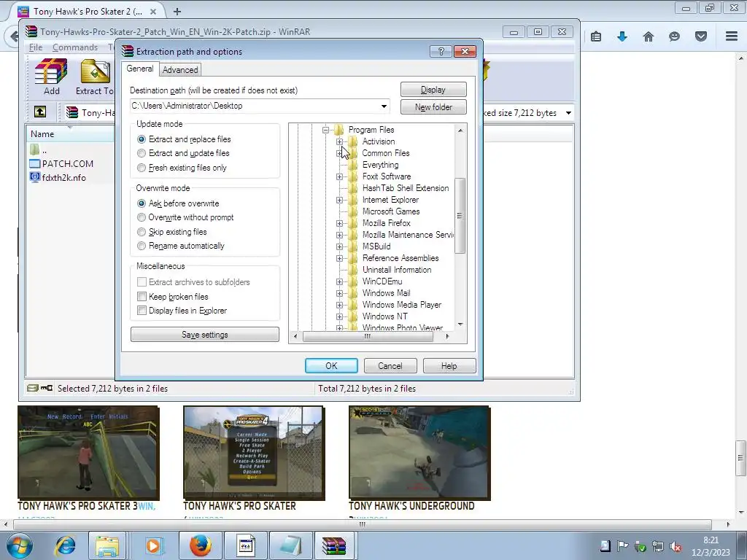Screen dimensions: 747x560
Task: Open a new Firefox tab with plus
Action: (x=177, y=12)
